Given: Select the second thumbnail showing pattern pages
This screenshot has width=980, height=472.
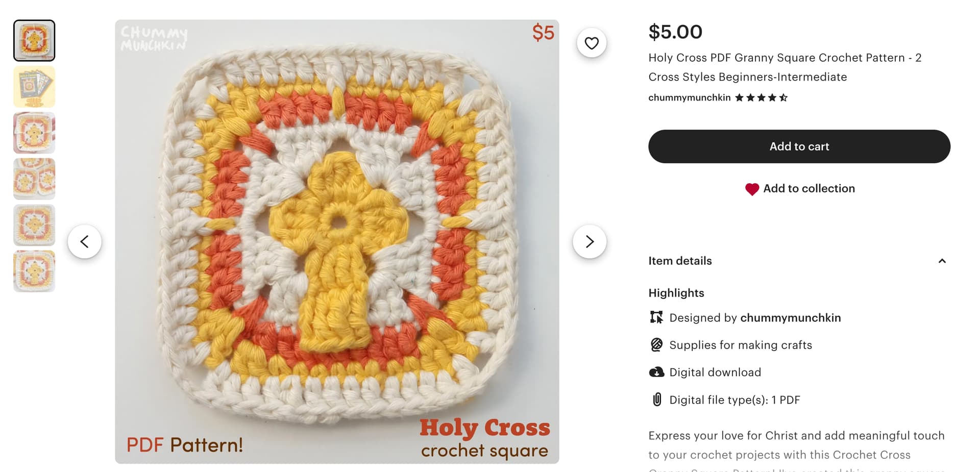Looking at the screenshot, I should click(x=34, y=87).
